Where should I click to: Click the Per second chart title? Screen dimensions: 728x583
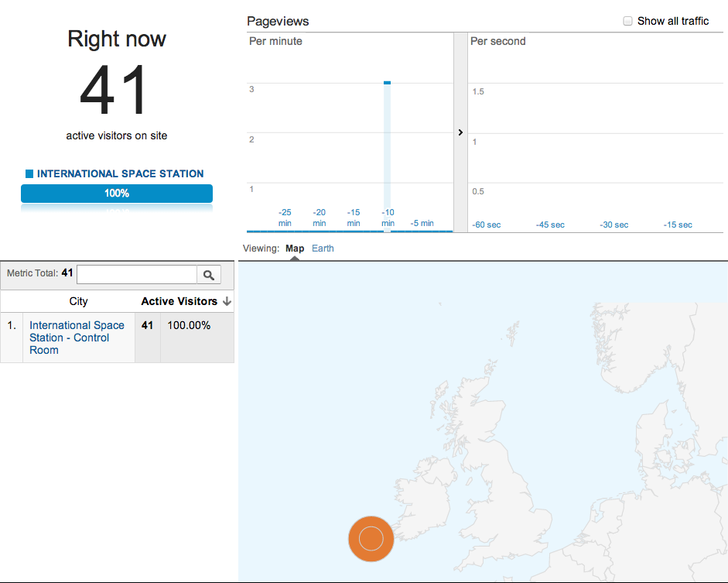pyautogui.click(x=497, y=41)
